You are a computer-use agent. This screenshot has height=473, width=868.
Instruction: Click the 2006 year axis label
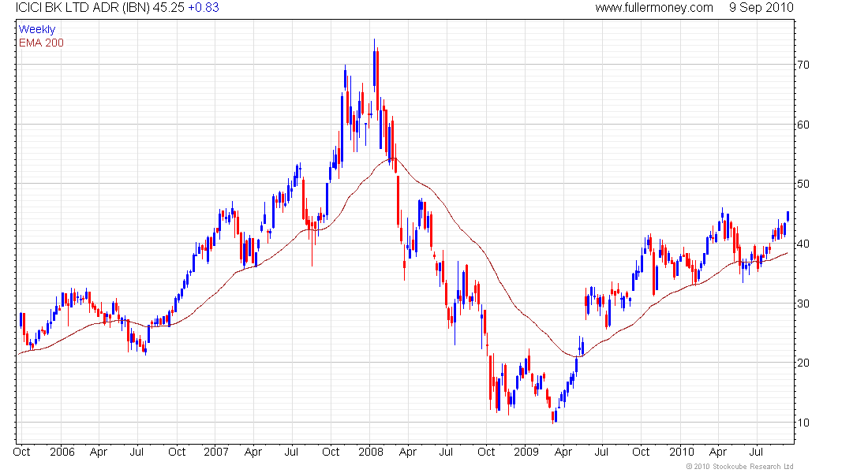(x=62, y=452)
